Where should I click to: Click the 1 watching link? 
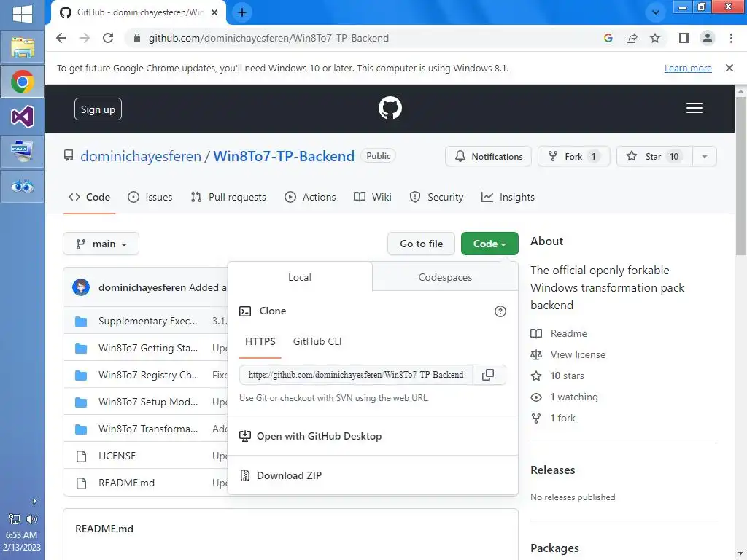(565, 397)
